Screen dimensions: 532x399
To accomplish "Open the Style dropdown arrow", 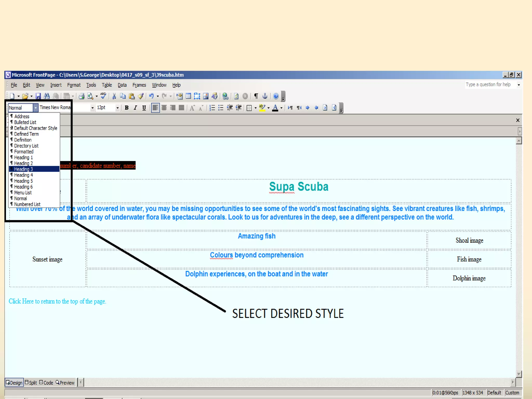I will click(x=36, y=108).
